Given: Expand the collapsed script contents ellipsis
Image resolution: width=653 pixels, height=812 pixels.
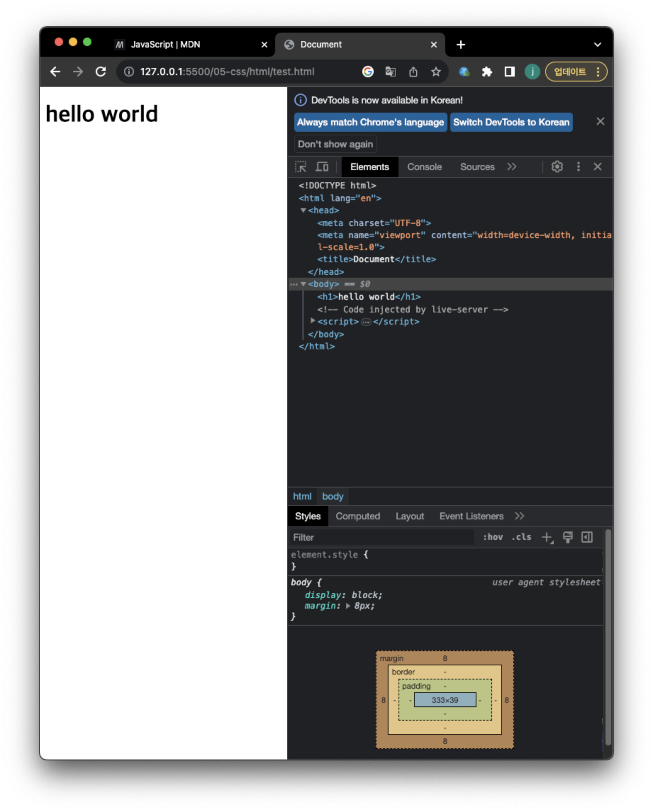Looking at the screenshot, I should click(x=365, y=322).
